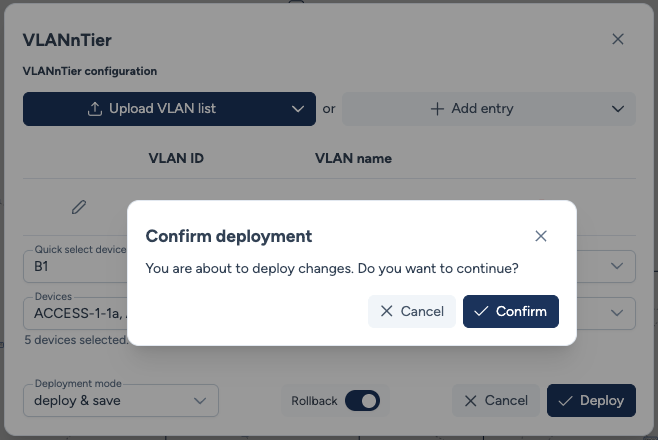
Task: Click the X icon on dialog Cancel button
Action: [386, 311]
